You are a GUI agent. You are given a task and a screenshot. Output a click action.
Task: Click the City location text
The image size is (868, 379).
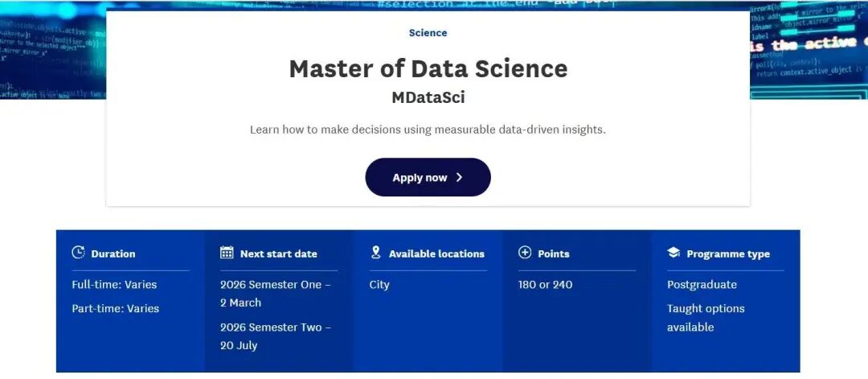click(x=379, y=285)
